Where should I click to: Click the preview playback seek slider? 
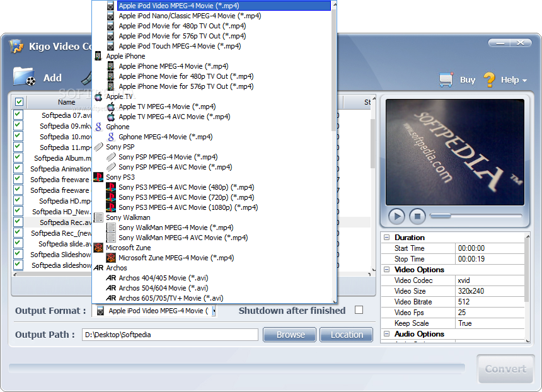(x=476, y=216)
